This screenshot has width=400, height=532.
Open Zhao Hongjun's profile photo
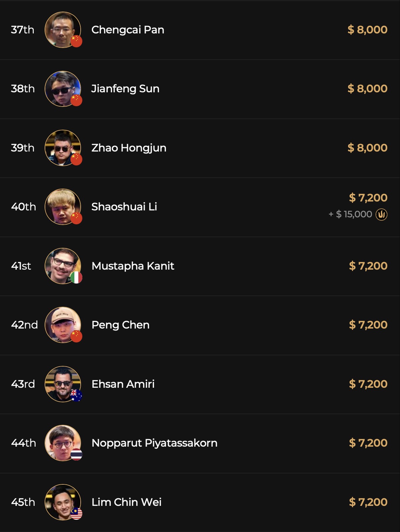point(61,147)
